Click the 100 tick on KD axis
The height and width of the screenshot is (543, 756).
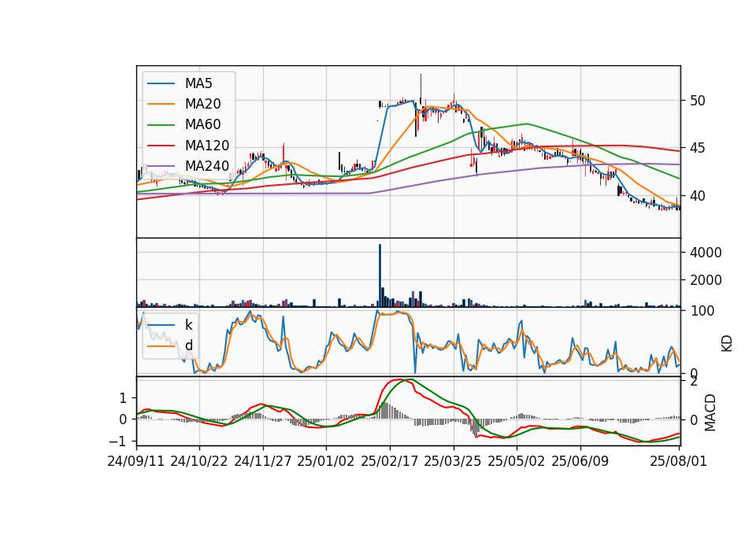702,311
